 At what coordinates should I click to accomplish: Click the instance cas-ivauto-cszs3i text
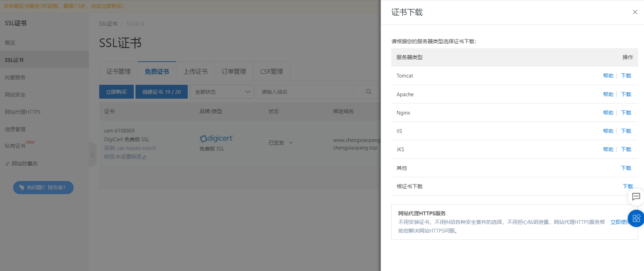pos(137,148)
